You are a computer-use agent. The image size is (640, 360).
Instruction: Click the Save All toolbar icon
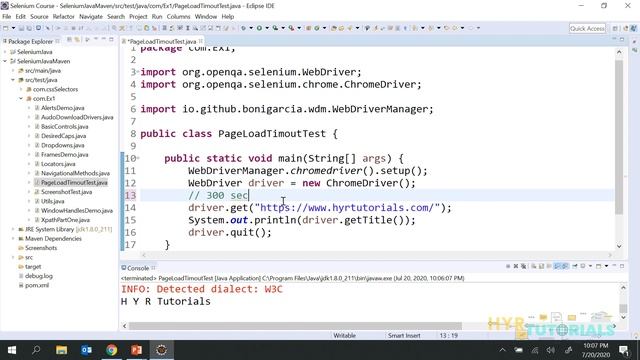click(x=29, y=28)
